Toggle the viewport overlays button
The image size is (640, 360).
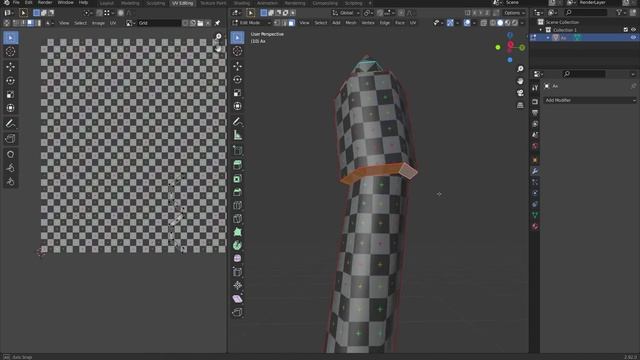(467, 23)
